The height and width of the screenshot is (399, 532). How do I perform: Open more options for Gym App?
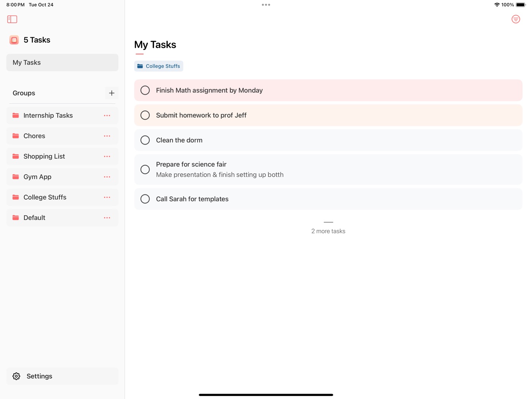coord(107,177)
